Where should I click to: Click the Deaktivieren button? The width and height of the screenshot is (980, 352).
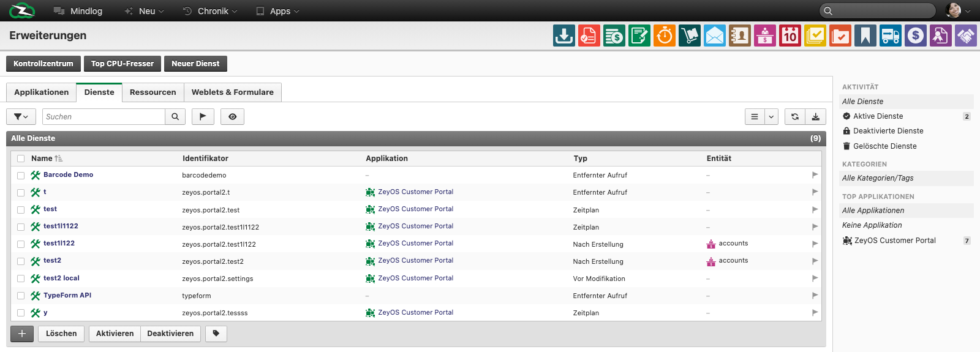click(x=170, y=334)
